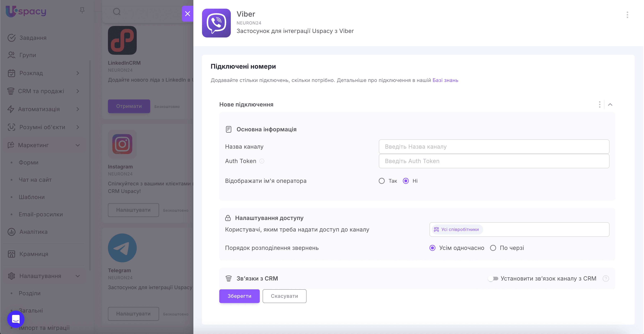
Task: Save the connection with Зберегти
Action: (239, 296)
